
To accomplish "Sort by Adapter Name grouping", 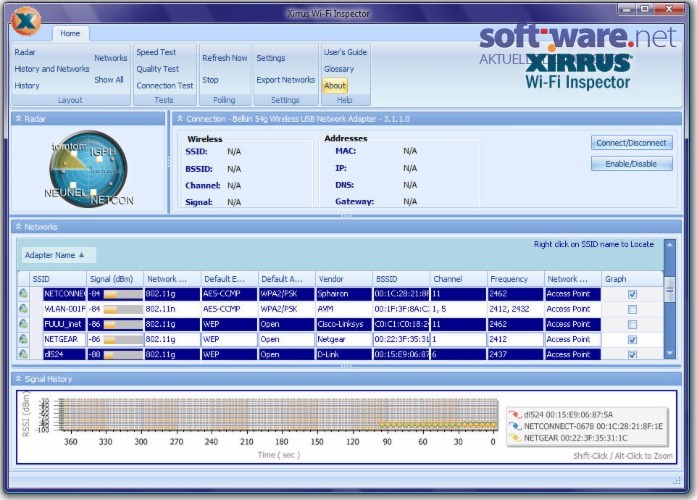I will pos(58,255).
